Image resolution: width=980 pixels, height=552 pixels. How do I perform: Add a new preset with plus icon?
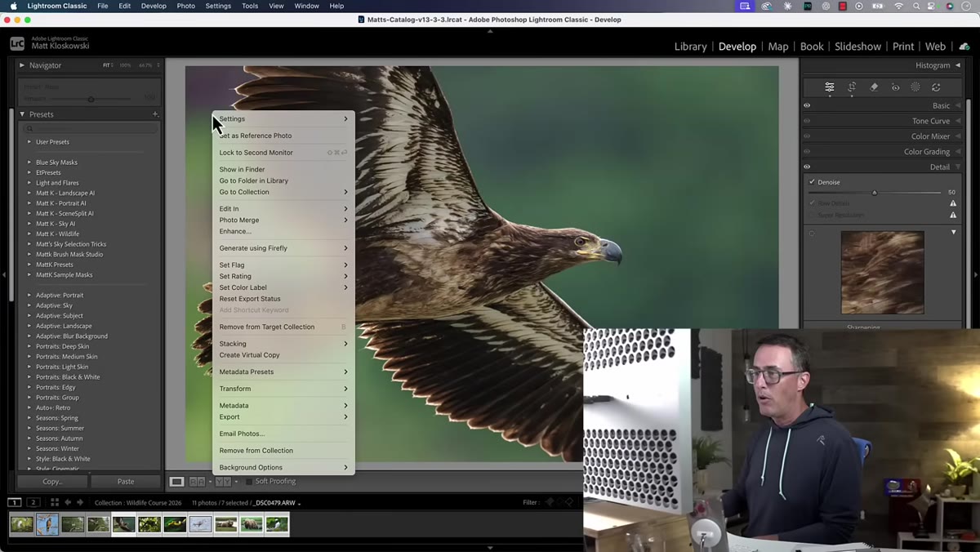click(x=155, y=114)
